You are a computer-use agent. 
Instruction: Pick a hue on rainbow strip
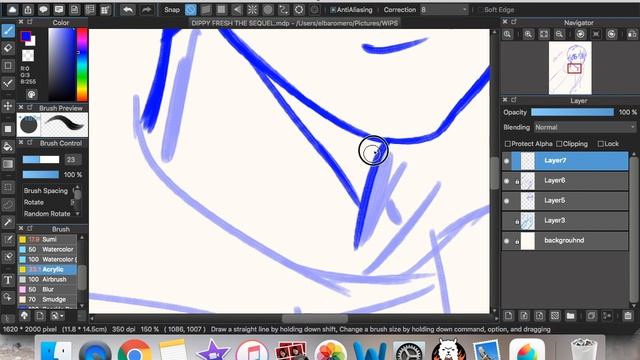(x=82, y=64)
